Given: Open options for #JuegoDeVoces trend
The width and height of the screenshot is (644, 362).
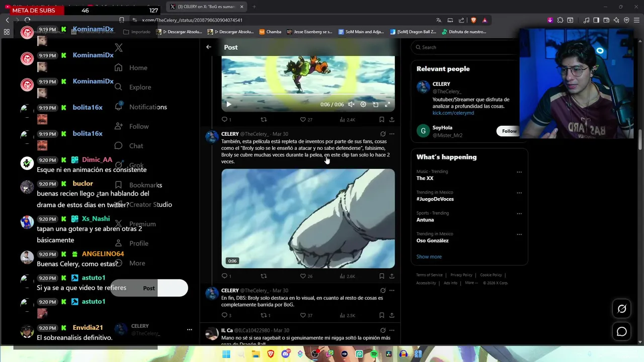Looking at the screenshot, I should [519, 193].
